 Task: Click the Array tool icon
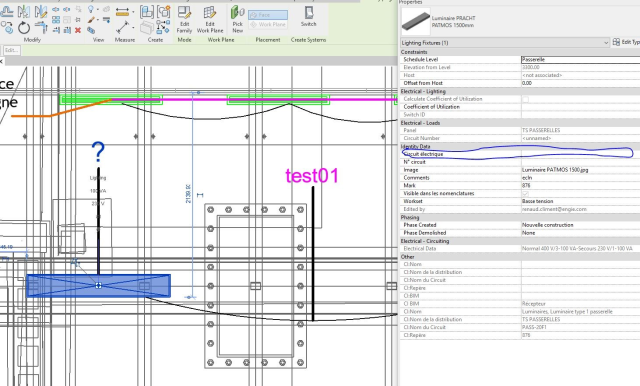tap(56, 20)
